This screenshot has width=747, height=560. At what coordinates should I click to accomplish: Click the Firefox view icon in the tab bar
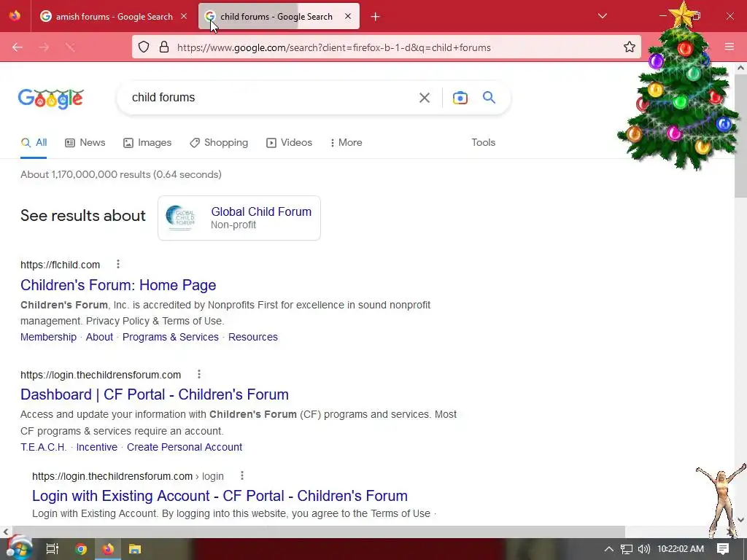click(x=15, y=16)
